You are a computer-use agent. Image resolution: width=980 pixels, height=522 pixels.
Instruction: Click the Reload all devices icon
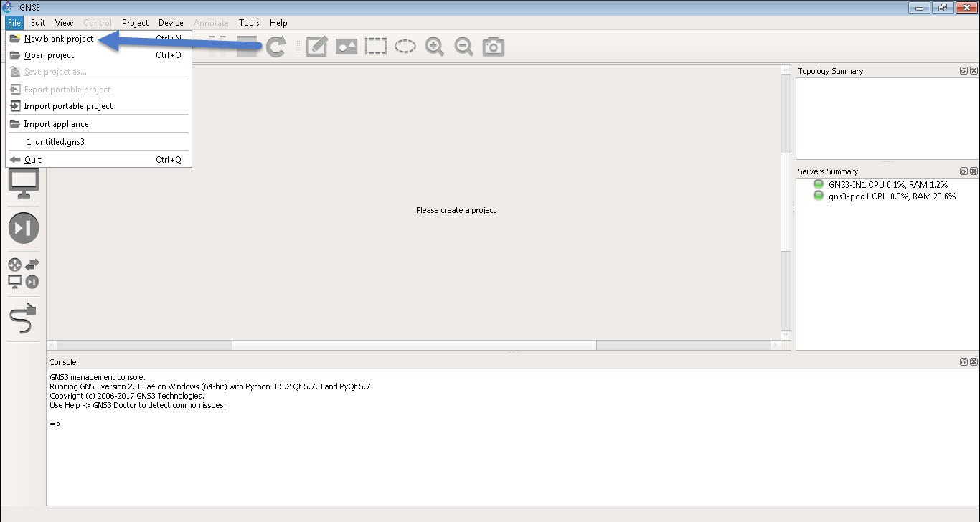pyautogui.click(x=275, y=47)
